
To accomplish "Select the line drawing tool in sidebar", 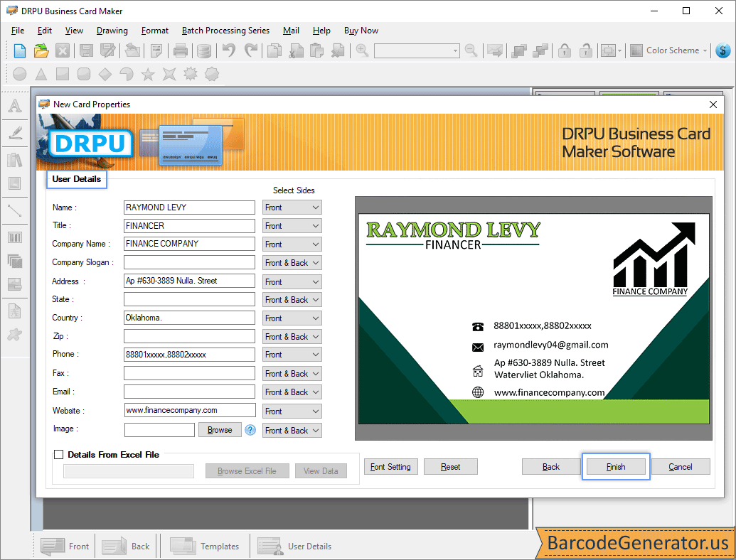I will 15,210.
